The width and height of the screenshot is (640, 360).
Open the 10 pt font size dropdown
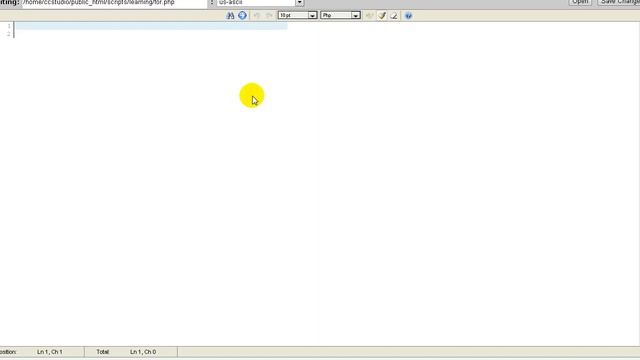[x=298, y=16]
